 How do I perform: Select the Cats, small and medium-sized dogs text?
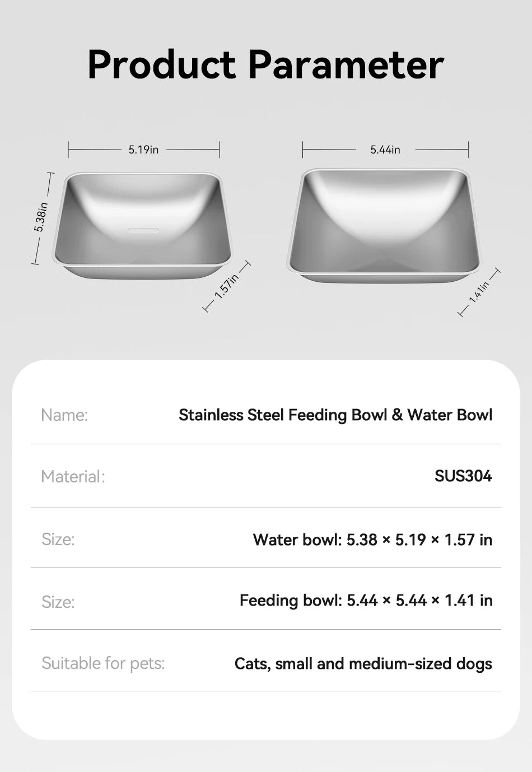point(363,664)
